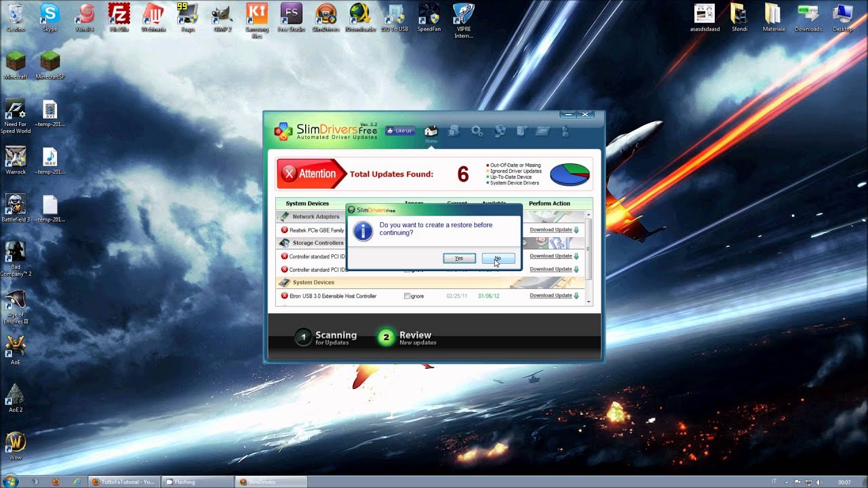
Task: Click the taskbar clock showing 00:07
Action: click(844, 482)
